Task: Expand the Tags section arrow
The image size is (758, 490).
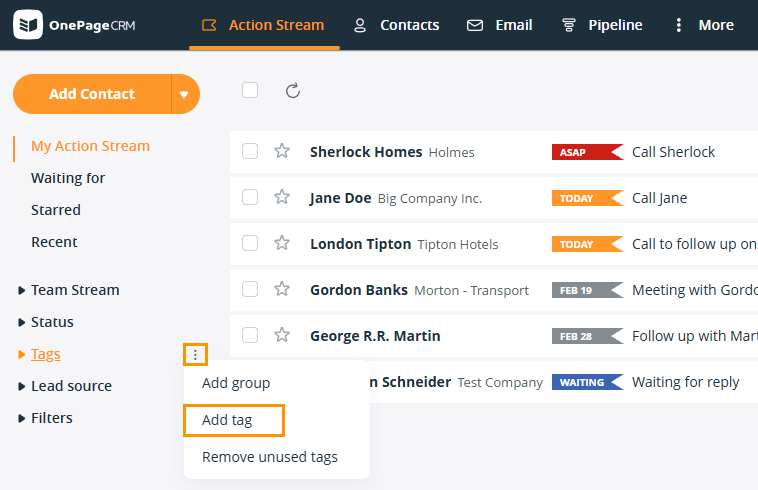Action: tap(21, 354)
